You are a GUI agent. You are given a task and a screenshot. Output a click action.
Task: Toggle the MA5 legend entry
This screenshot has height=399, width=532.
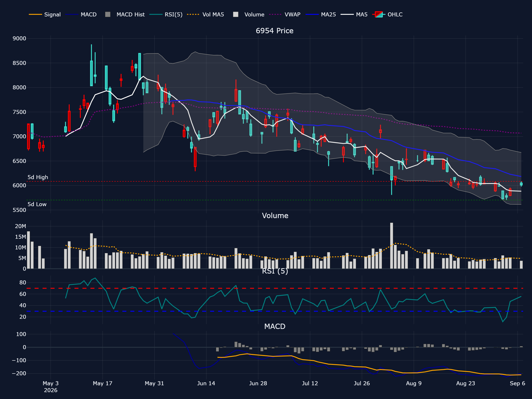click(354, 14)
